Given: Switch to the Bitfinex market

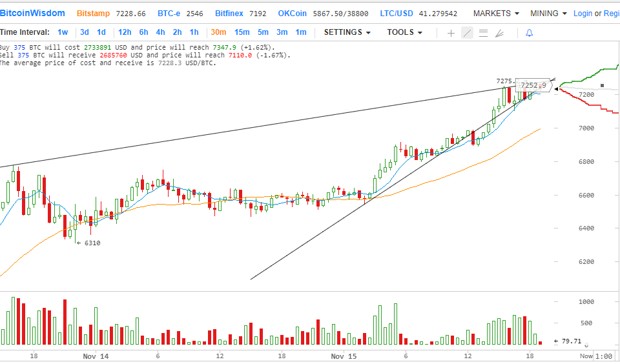Looking at the screenshot, I should 230,14.
